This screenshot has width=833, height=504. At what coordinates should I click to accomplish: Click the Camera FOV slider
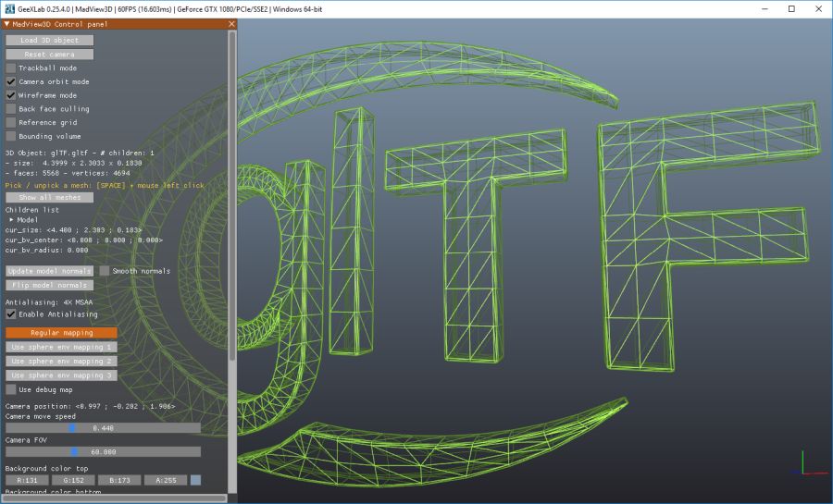pyautogui.click(x=103, y=452)
